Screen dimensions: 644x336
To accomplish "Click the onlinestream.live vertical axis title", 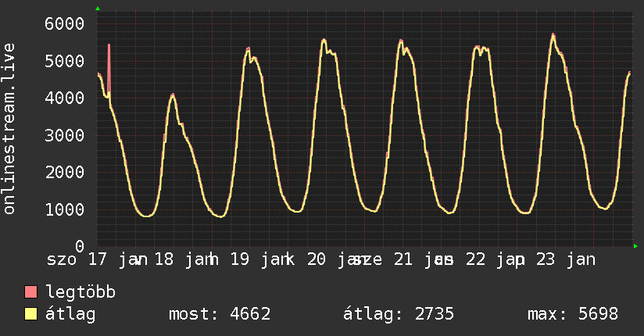I will [9, 129].
